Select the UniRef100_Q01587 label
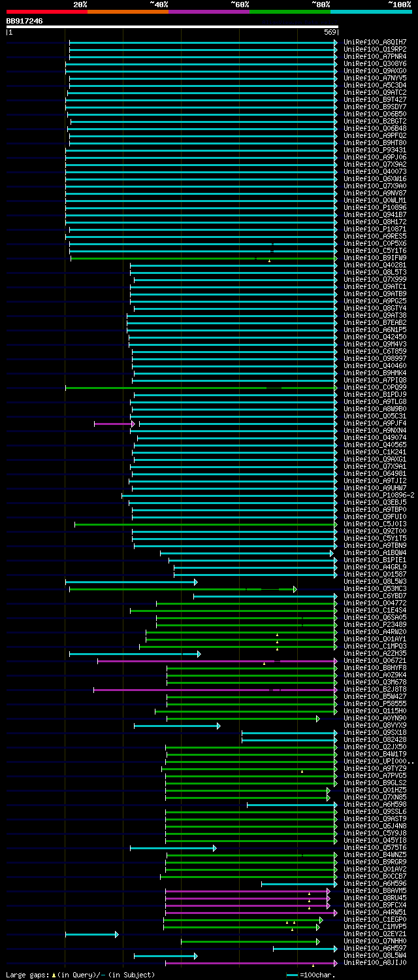 tap(375, 574)
